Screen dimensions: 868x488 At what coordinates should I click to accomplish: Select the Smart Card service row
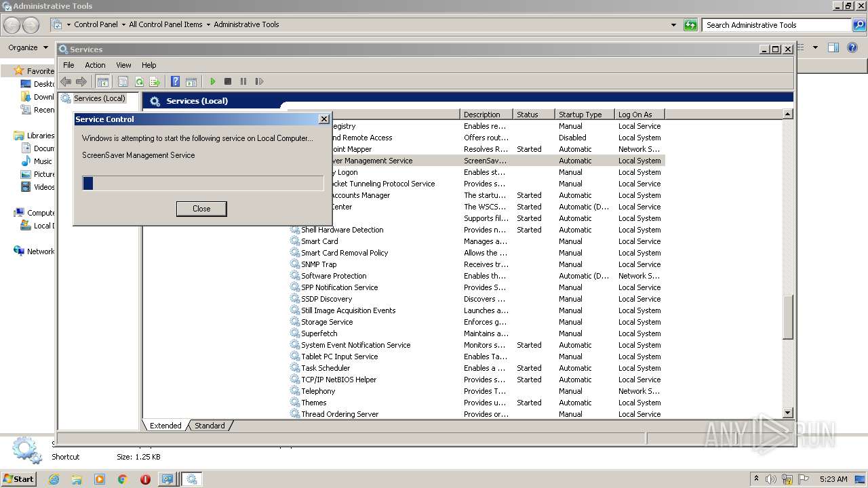pyautogui.click(x=477, y=241)
